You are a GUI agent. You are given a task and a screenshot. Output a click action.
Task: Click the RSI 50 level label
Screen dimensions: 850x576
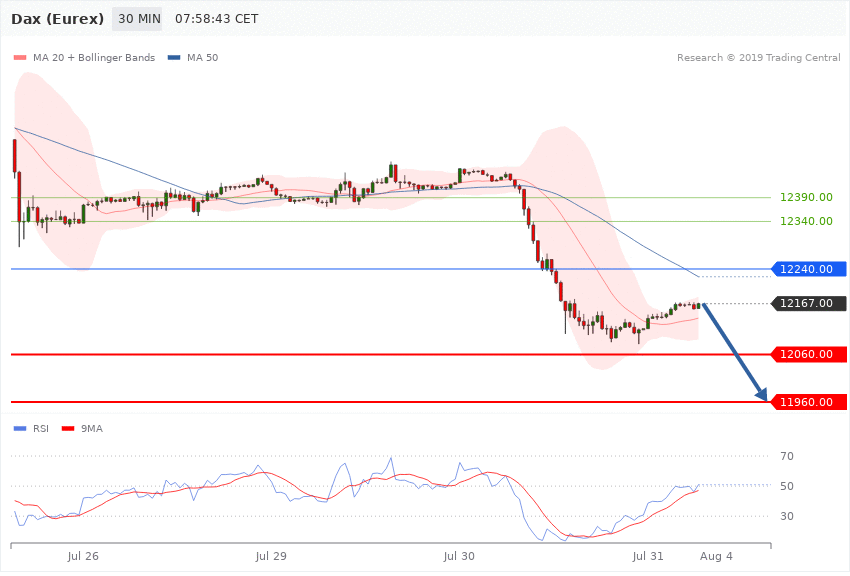pyautogui.click(x=787, y=486)
